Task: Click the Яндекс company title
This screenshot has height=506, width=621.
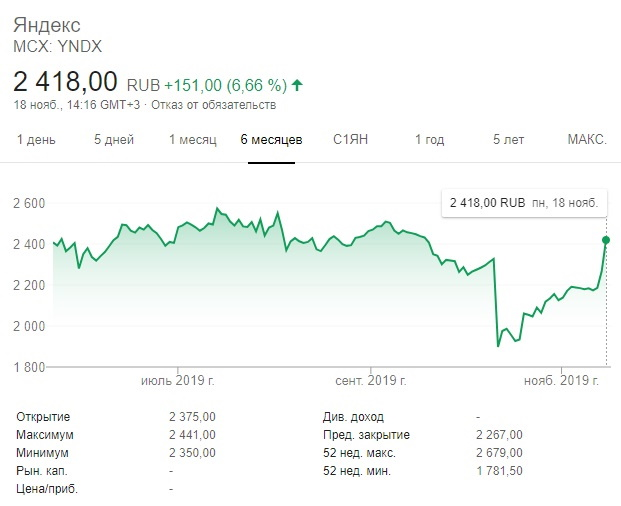Action: coord(47,24)
